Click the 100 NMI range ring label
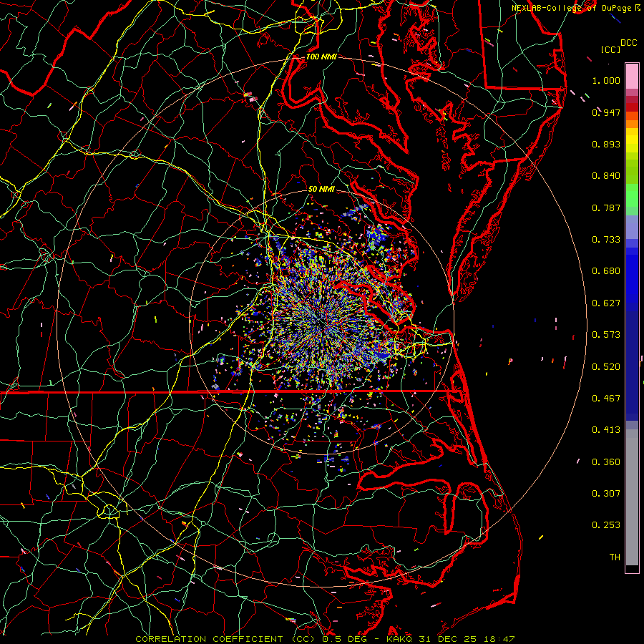 click(321, 57)
